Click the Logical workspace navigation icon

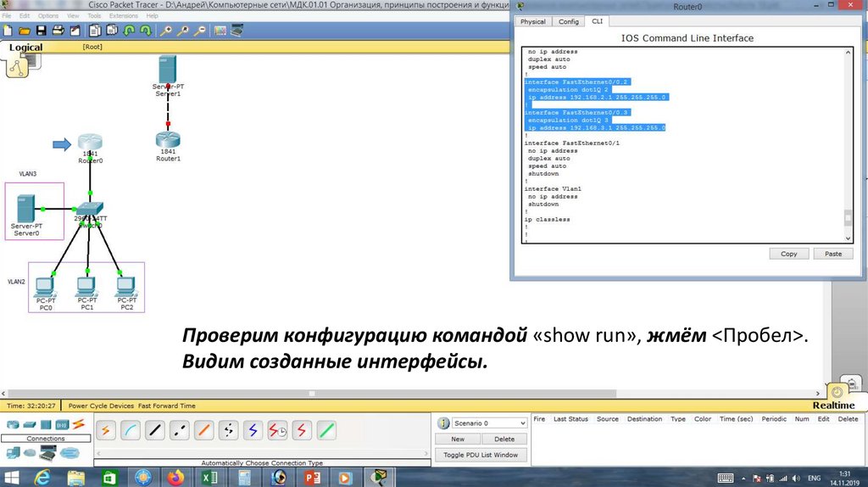point(17,68)
